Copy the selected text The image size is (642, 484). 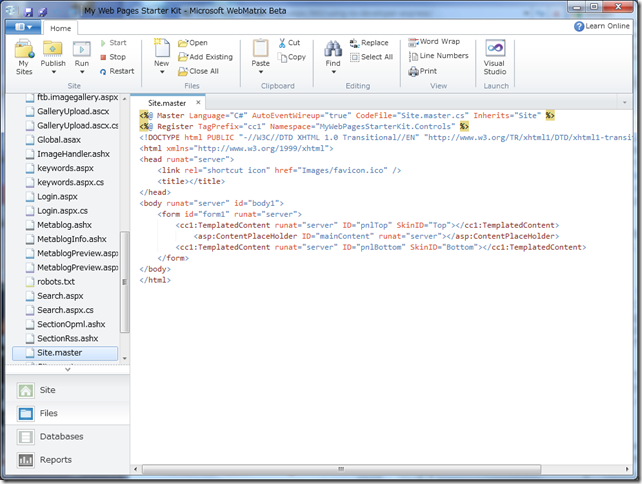(x=292, y=57)
